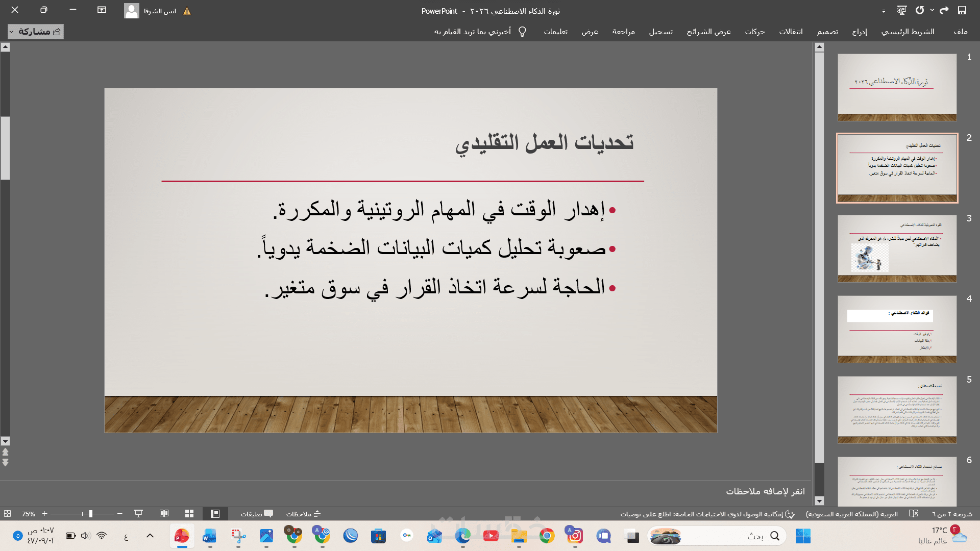Click 'Tell me what you want to do' box
Viewport: 980px width, 551px height.
click(x=472, y=32)
